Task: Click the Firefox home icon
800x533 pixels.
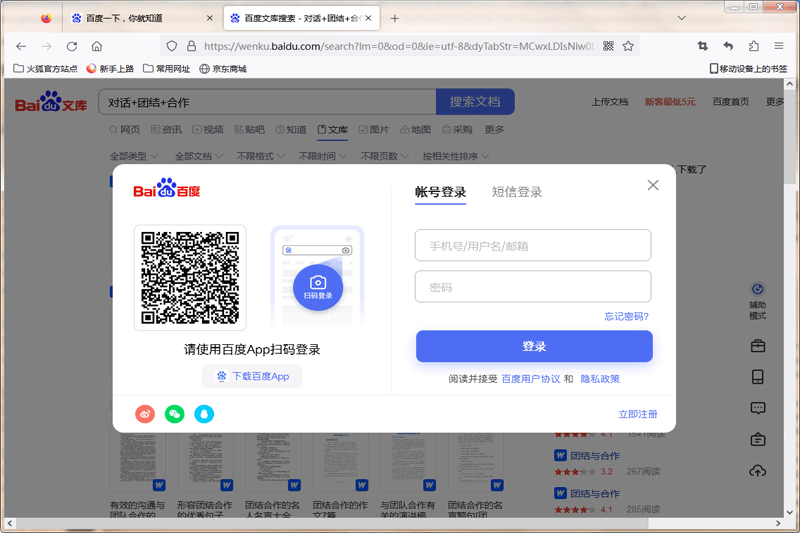Action: [97, 46]
